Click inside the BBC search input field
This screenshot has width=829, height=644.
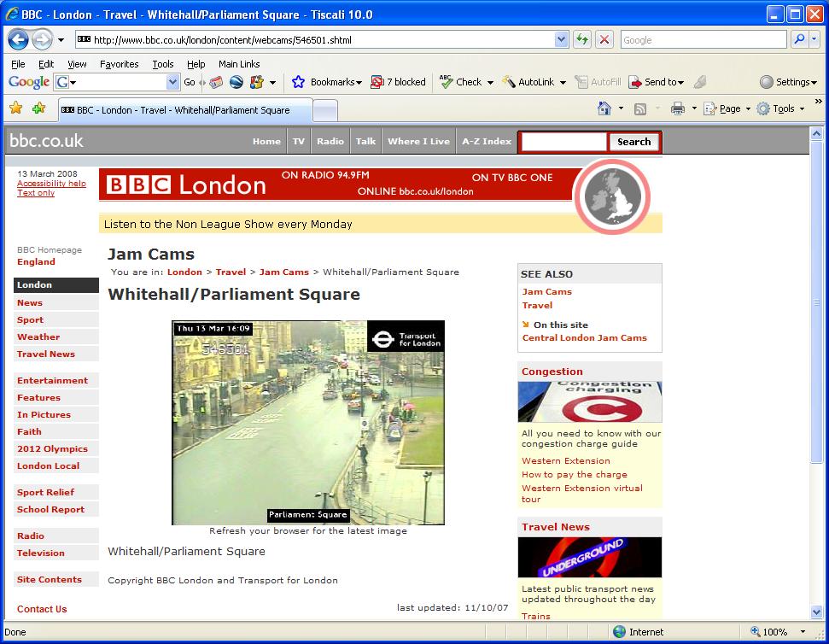click(563, 141)
